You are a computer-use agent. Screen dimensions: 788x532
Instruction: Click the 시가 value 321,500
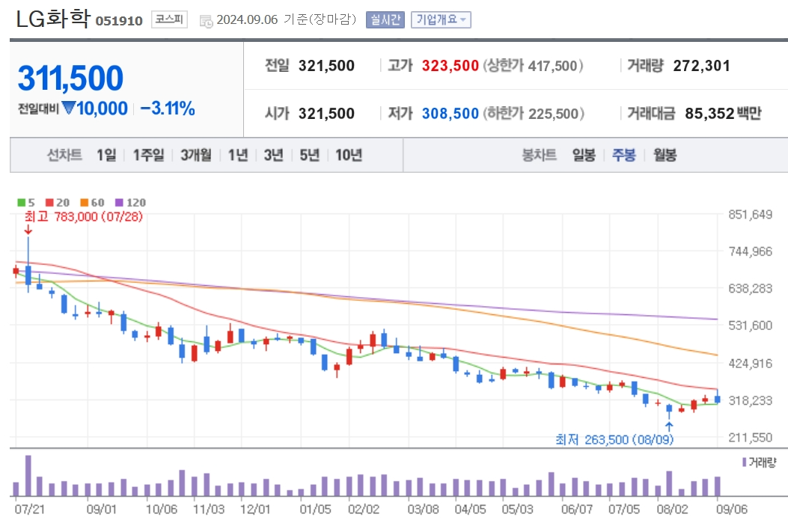pos(326,114)
